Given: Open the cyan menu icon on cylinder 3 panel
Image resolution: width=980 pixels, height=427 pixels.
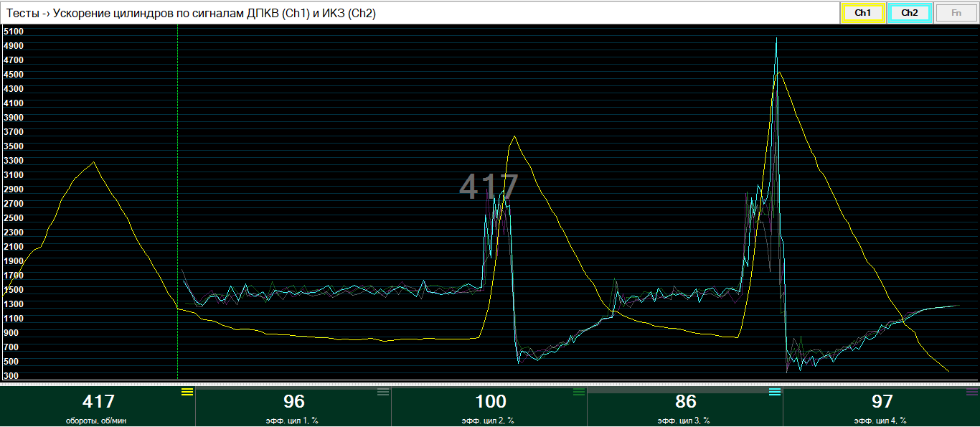Looking at the screenshot, I should coord(775,392).
